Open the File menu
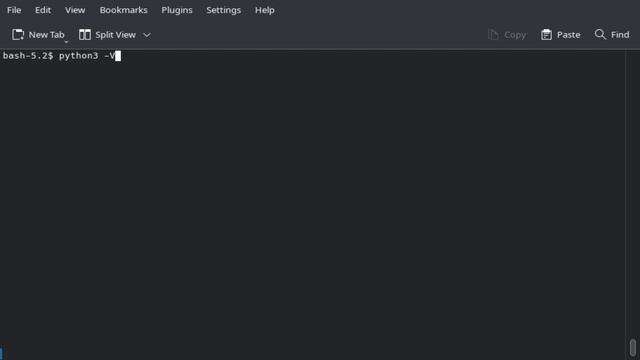 (14, 10)
